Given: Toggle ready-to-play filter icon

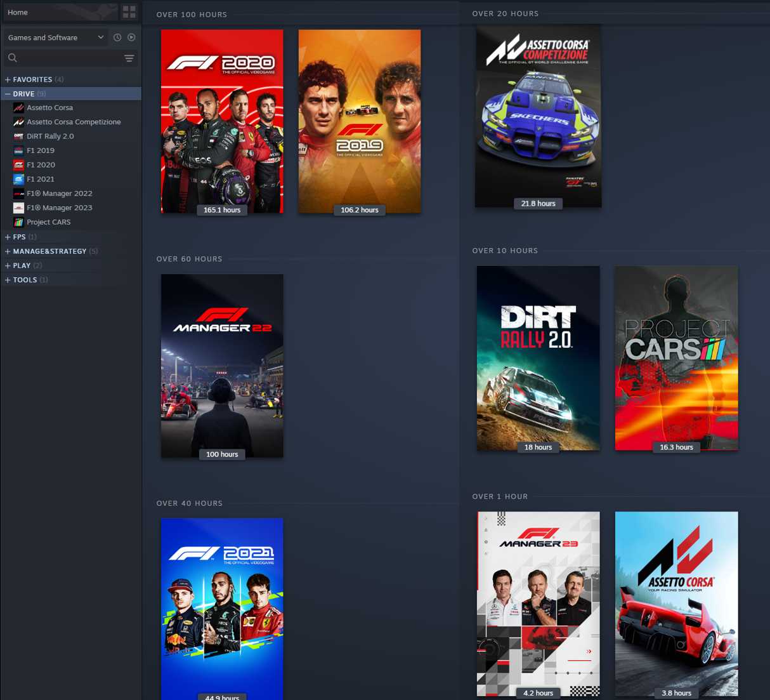Looking at the screenshot, I should [x=131, y=37].
